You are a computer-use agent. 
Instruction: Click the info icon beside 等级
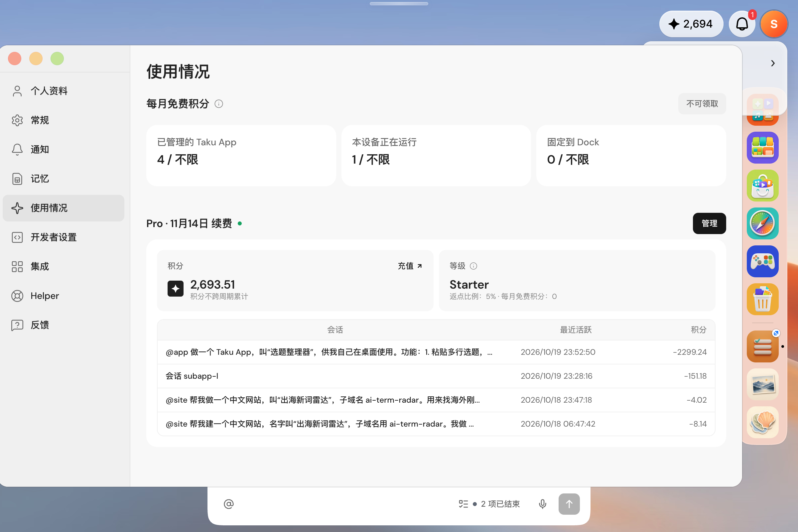point(473,266)
